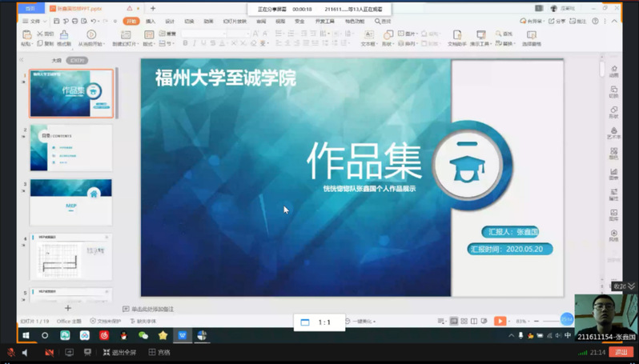Screen dimensions: 639x364
Task: Click the 新建幻灯片 new slide icon
Action: point(126,34)
